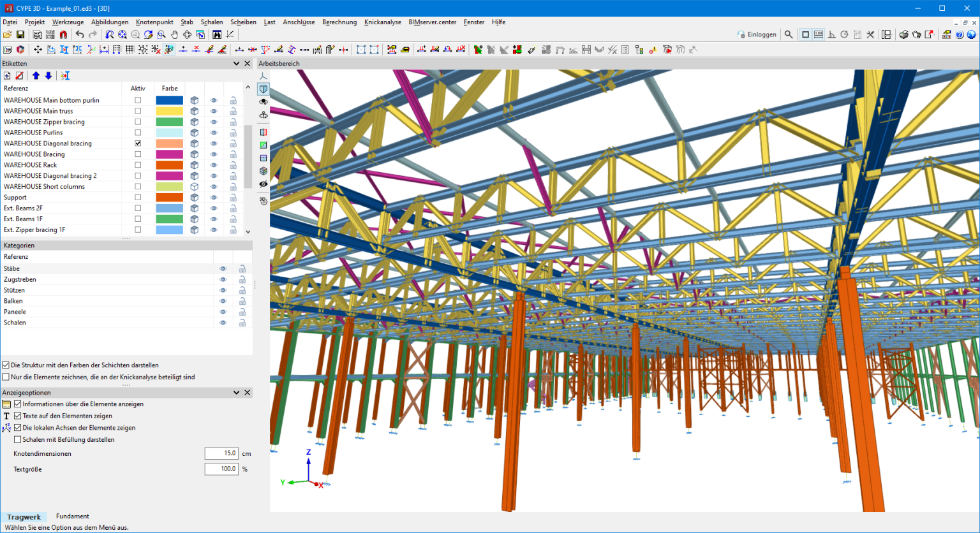Click the Save floppy disk icon
The width and height of the screenshot is (980, 533).
tap(20, 34)
